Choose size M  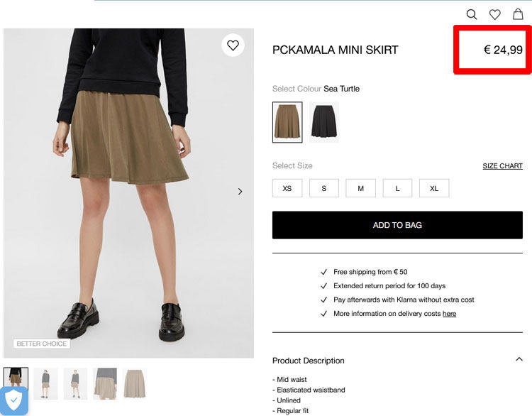[x=361, y=188]
